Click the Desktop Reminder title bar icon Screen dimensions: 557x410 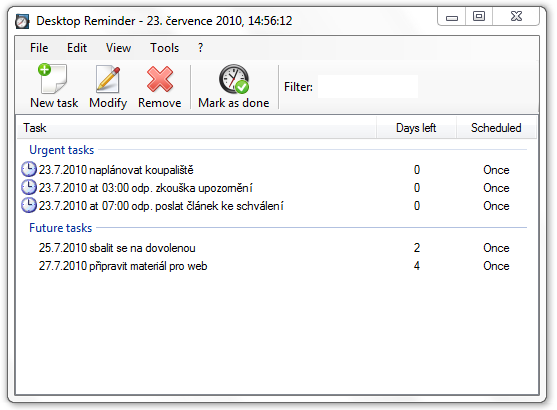(22, 21)
